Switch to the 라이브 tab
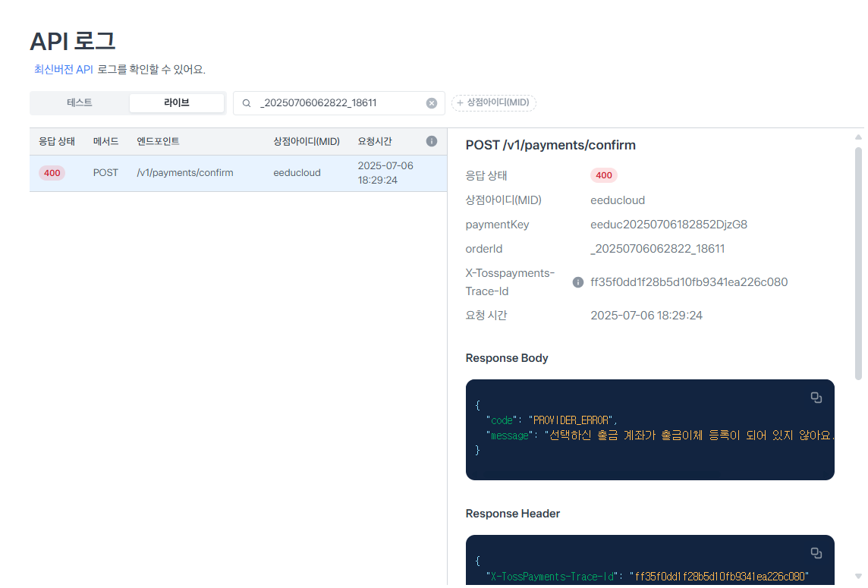Screen dimensions: 868x588 [177, 103]
